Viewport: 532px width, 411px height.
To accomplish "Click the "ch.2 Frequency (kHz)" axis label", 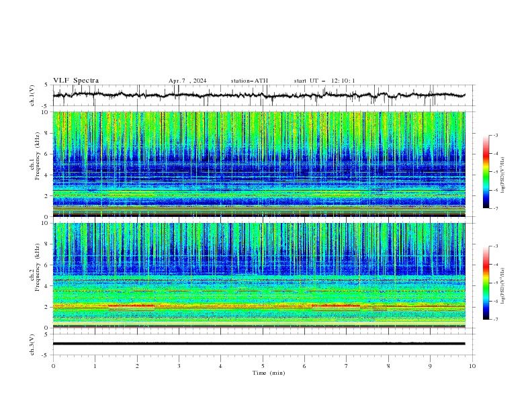I will [34, 267].
